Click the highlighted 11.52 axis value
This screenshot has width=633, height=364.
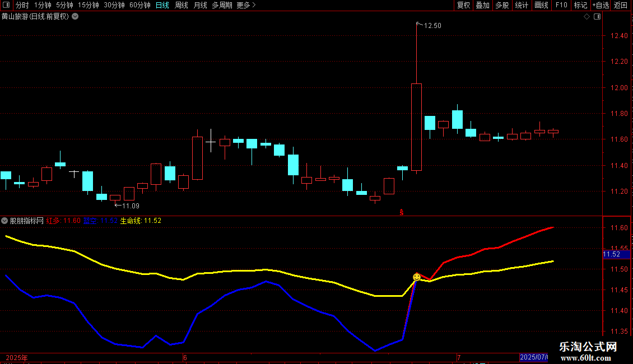click(x=616, y=254)
